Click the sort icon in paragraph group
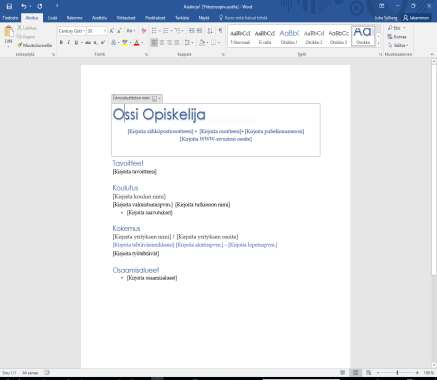 [x=210, y=31]
